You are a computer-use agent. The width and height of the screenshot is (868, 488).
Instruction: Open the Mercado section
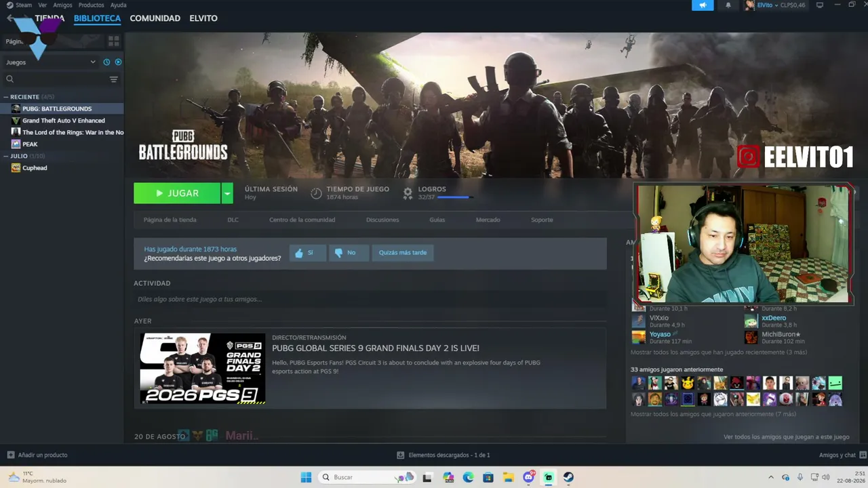point(488,220)
